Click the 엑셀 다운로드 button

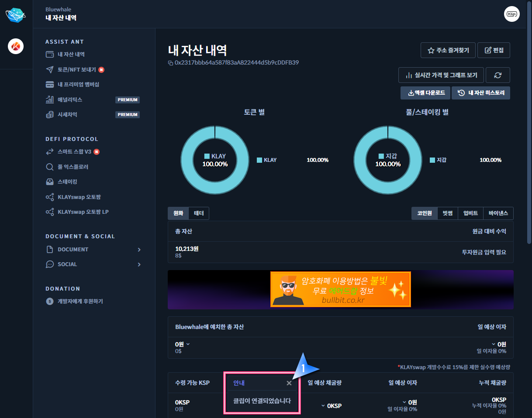pos(425,93)
